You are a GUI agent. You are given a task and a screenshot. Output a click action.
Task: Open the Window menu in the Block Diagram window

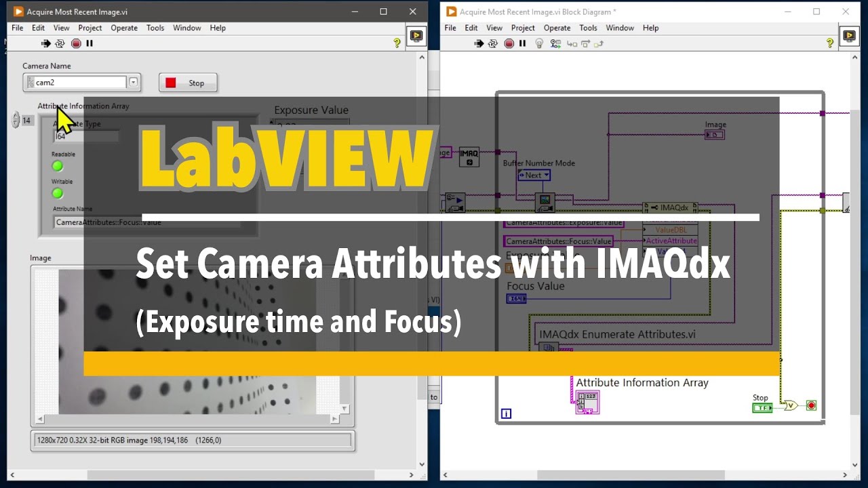point(620,28)
